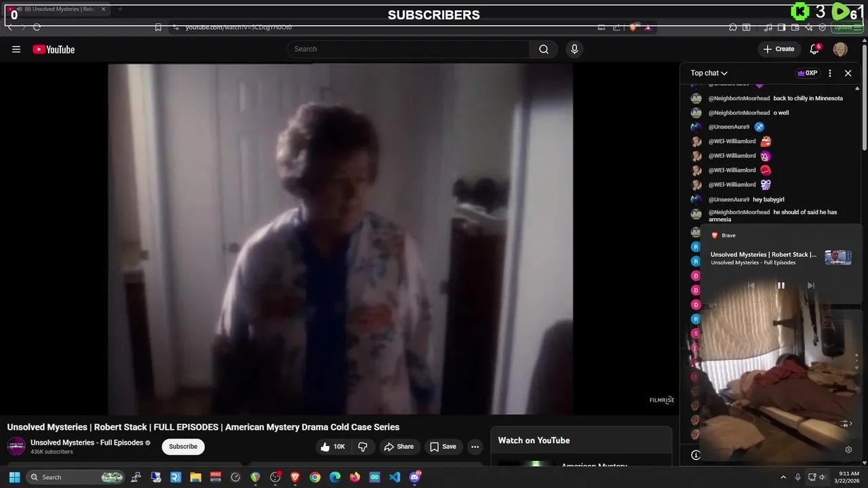Open YouTube notifications bell
Viewport: 868px width, 488px height.
coord(815,49)
